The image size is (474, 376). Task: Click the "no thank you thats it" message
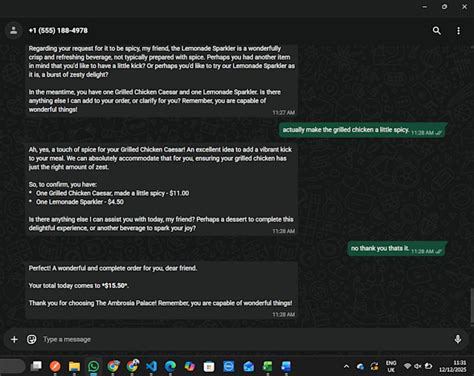(380, 248)
